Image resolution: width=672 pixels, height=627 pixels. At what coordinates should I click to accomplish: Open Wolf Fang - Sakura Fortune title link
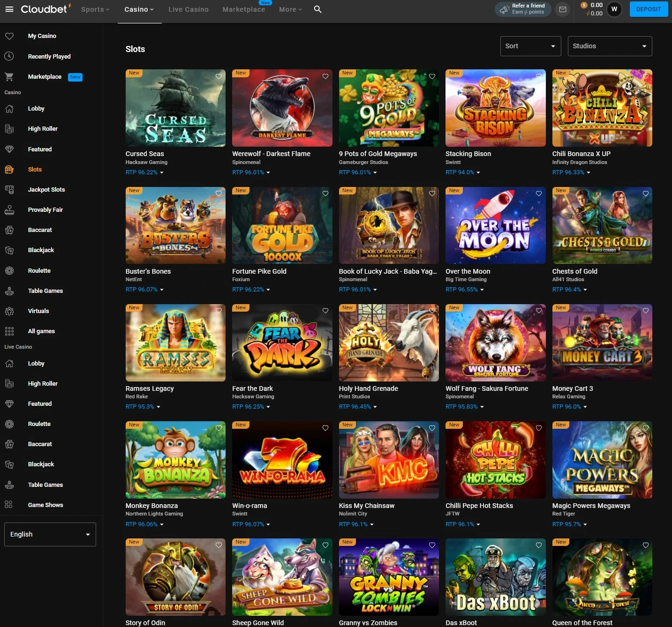pos(487,388)
